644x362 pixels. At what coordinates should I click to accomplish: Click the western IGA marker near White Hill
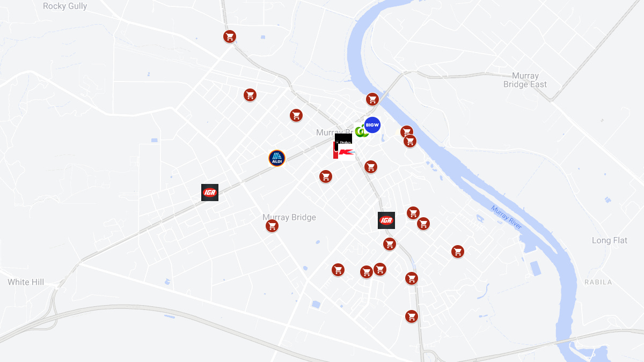210,193
